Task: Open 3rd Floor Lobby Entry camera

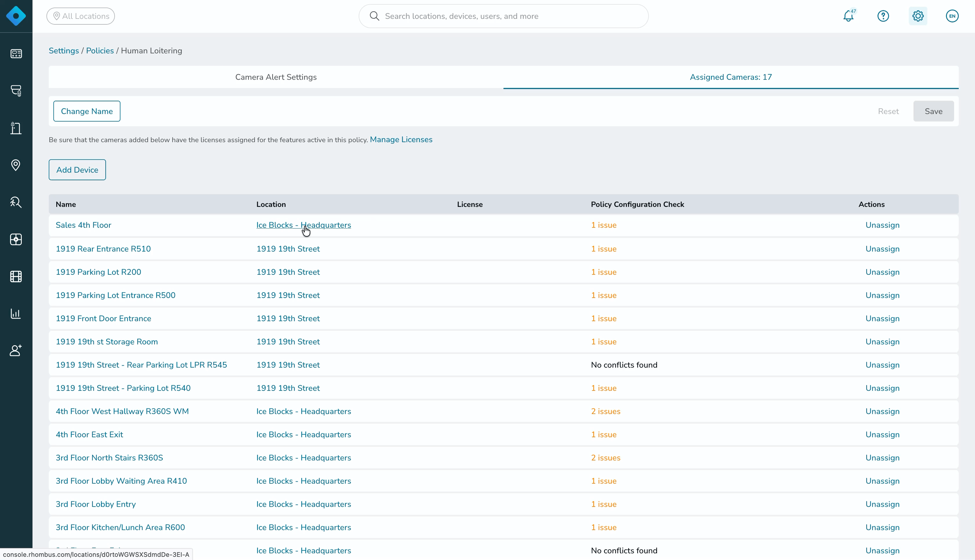Action: pos(96,504)
